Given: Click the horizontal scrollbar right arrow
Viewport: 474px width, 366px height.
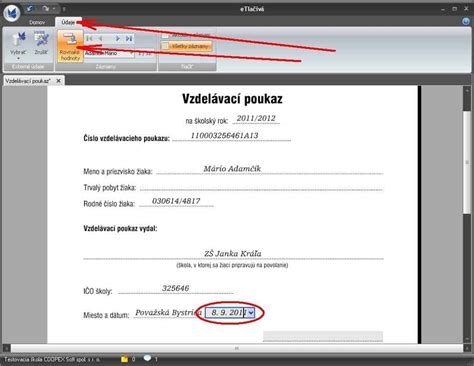Looking at the screenshot, I should [x=466, y=348].
